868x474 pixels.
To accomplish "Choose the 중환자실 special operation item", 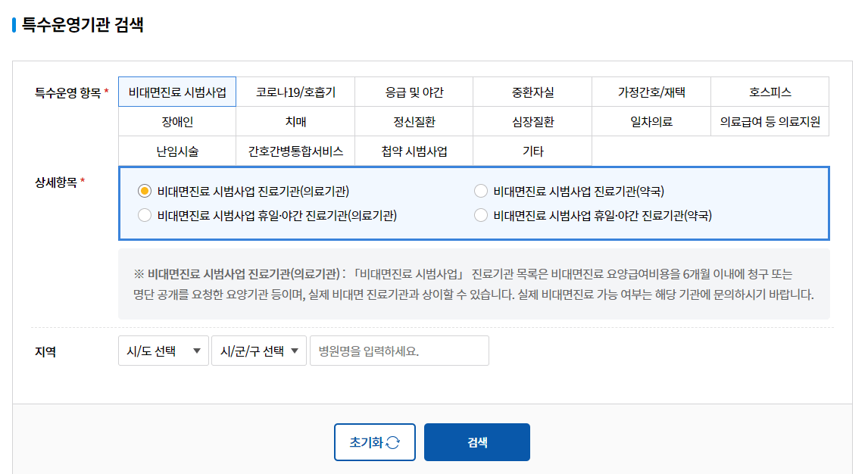I will coord(532,92).
